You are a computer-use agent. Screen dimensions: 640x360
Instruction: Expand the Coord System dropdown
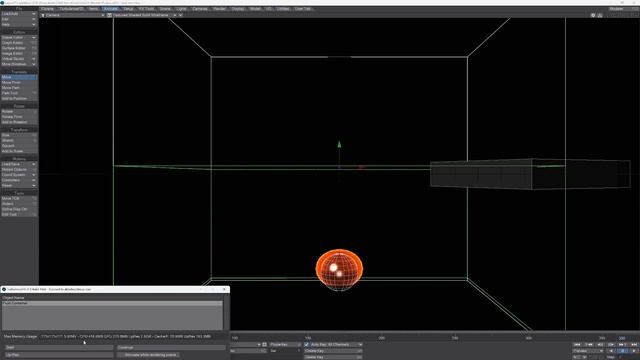tap(19, 175)
